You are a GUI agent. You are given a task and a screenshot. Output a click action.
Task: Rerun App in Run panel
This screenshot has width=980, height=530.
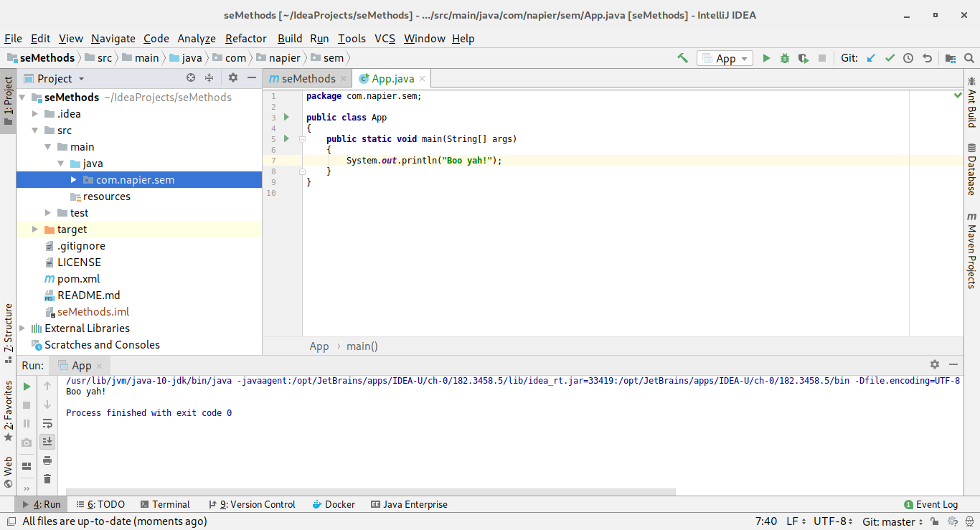[x=27, y=387]
